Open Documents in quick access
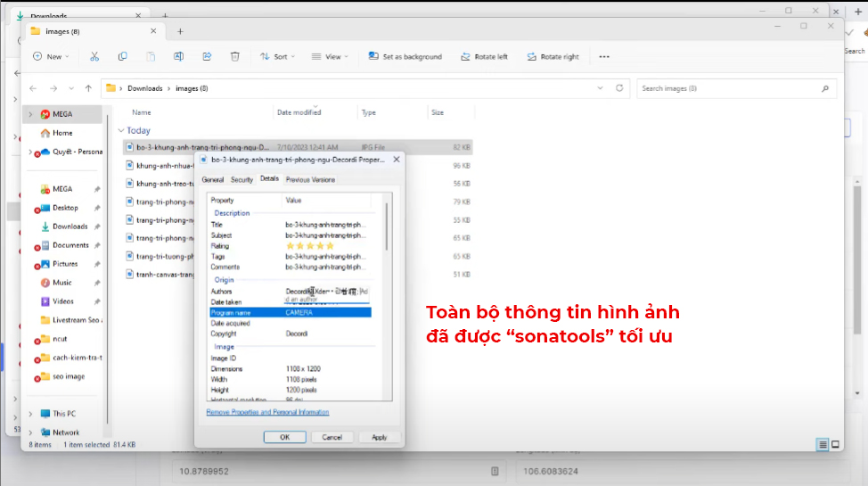868x486 pixels. [70, 245]
